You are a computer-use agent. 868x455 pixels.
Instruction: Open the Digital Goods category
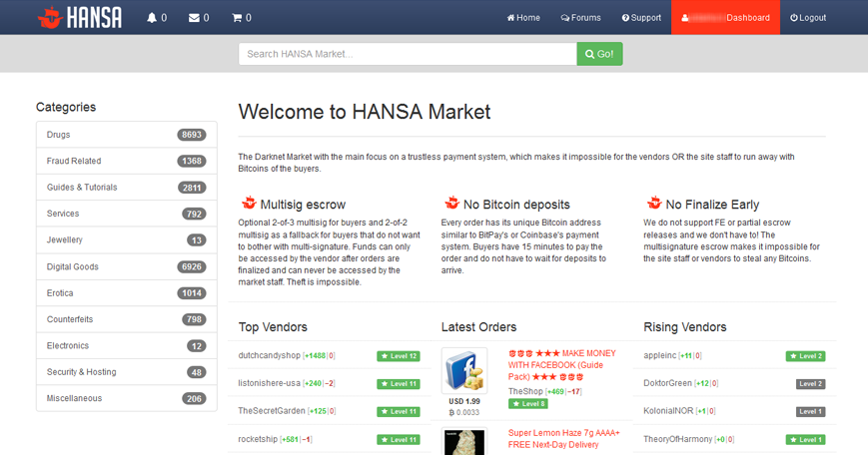[x=127, y=266]
